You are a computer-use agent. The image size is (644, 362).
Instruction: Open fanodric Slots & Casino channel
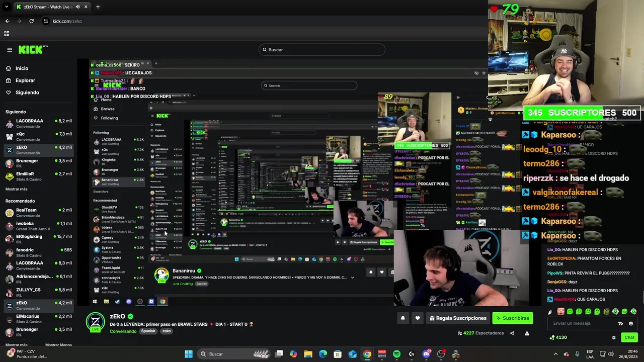click(x=39, y=252)
